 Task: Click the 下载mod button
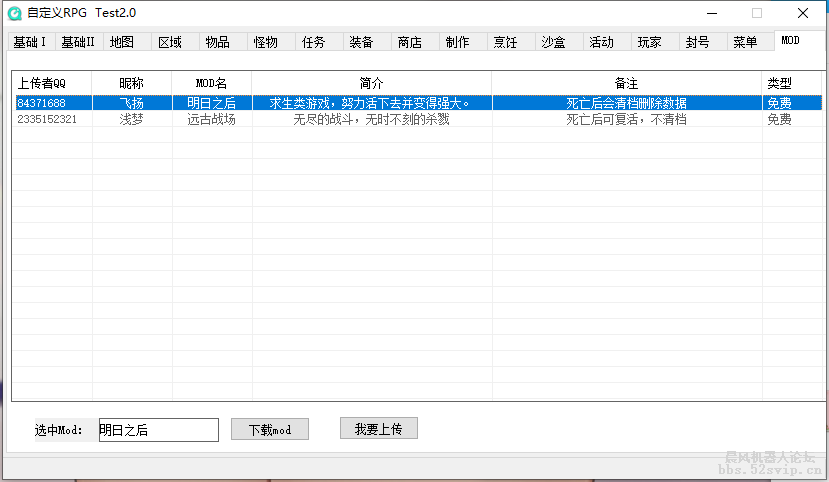pyautogui.click(x=270, y=430)
